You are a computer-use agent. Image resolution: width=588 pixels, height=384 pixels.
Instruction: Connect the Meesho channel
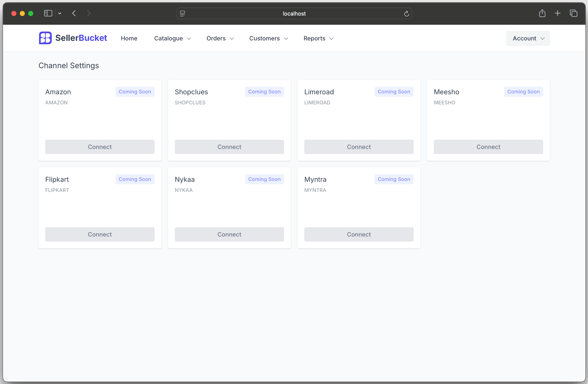coord(488,147)
